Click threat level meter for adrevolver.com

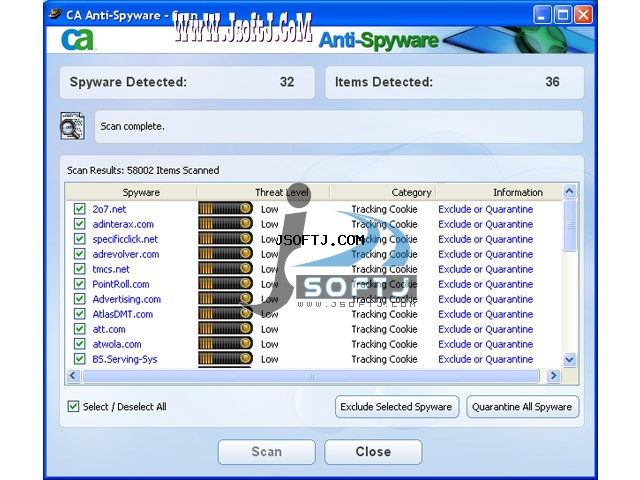[225, 254]
